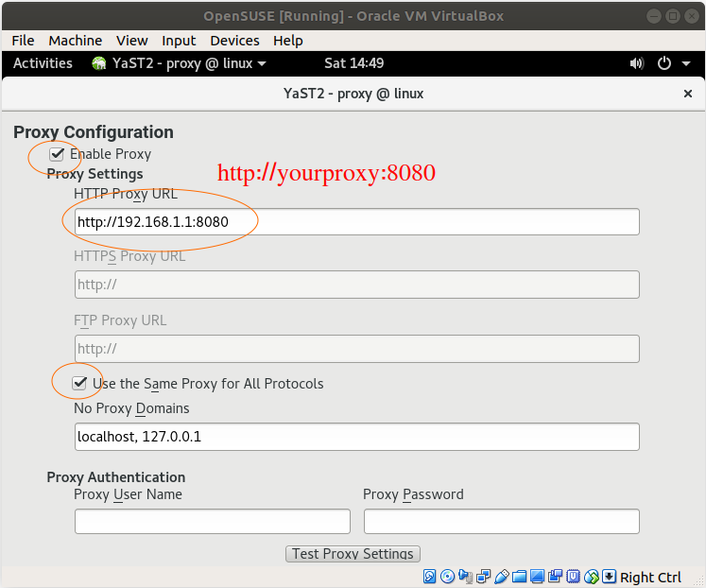
Task: Expand the GNOME system menu arrow
Action: coord(686,64)
